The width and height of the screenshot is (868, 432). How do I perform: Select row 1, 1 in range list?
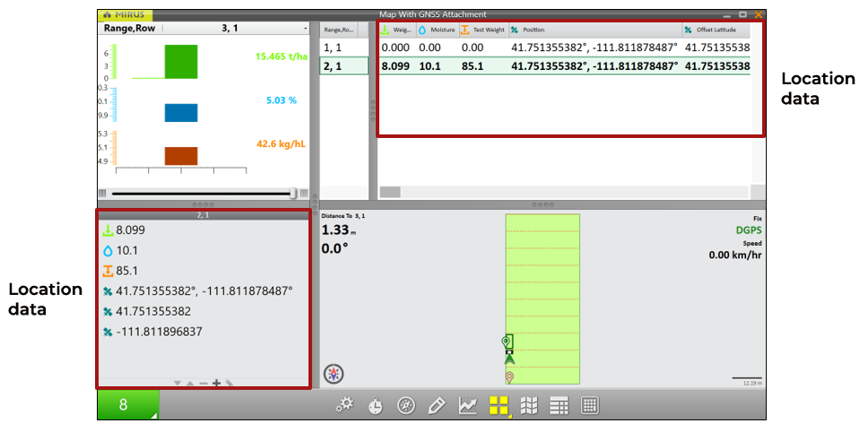coord(344,47)
